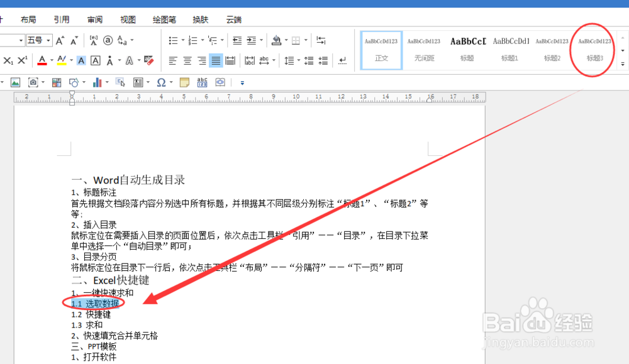
Task: Expand the font color dropdown arrow
Action: [x=52, y=60]
